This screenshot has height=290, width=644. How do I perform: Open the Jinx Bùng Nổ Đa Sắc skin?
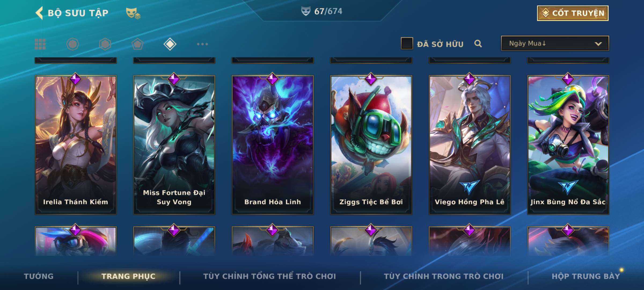[x=568, y=145]
